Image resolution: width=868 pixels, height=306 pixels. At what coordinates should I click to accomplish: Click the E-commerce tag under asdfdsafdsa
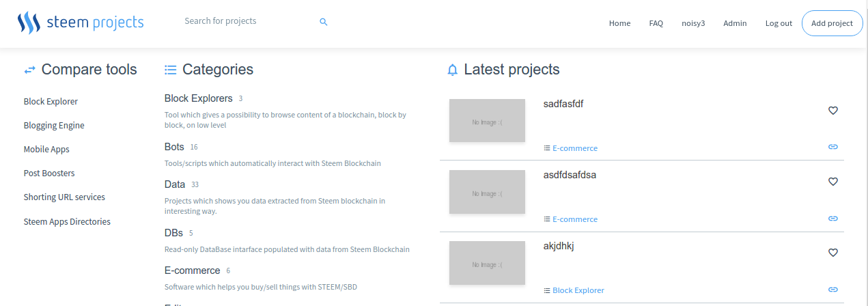coord(575,219)
